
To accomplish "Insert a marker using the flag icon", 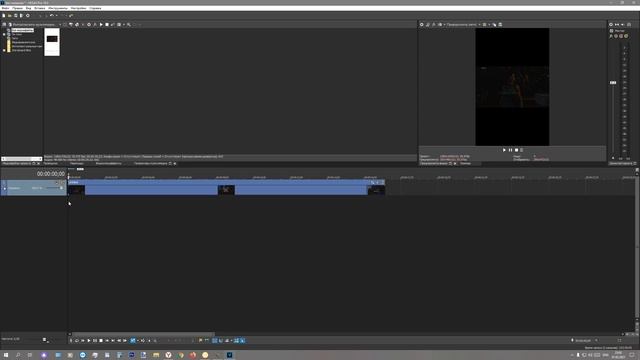I will coord(200,340).
